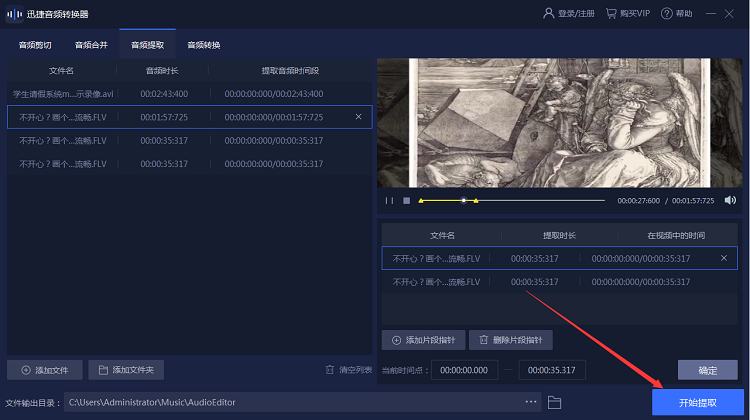
Task: Delete selected segment row with X icon
Action: [x=724, y=258]
